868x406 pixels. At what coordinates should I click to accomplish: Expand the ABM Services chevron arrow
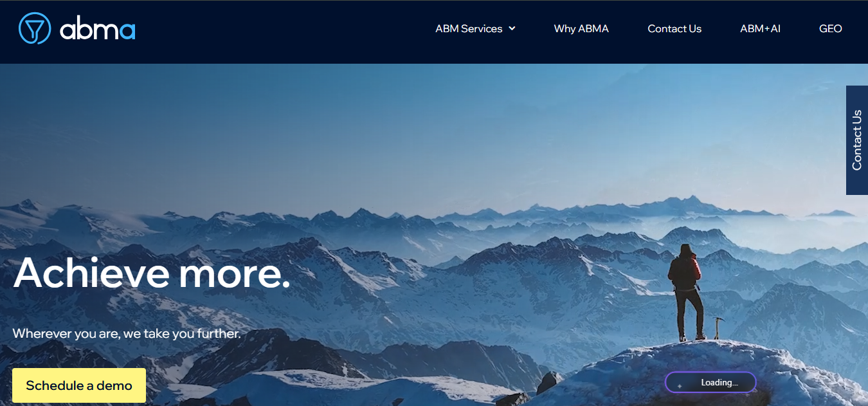click(x=512, y=28)
